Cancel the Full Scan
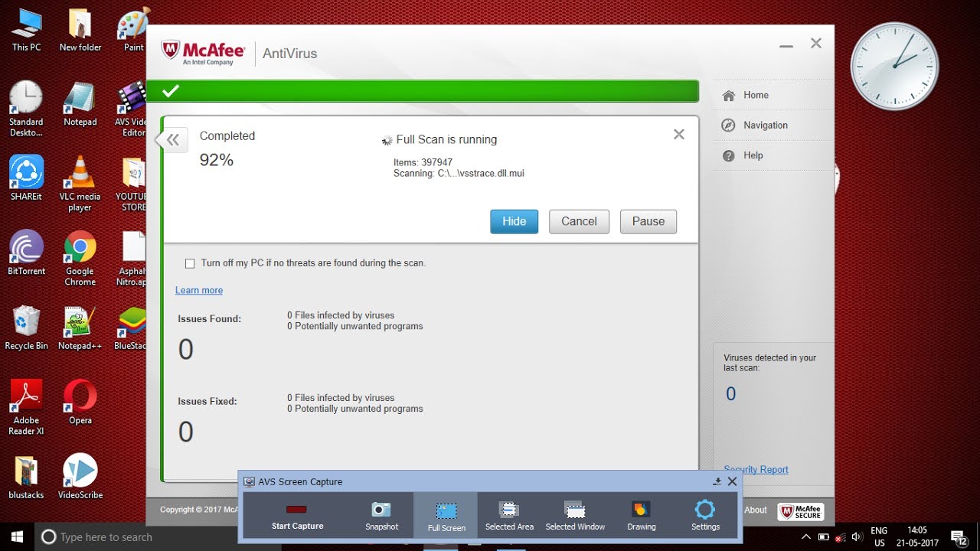The image size is (980, 551). tap(579, 221)
